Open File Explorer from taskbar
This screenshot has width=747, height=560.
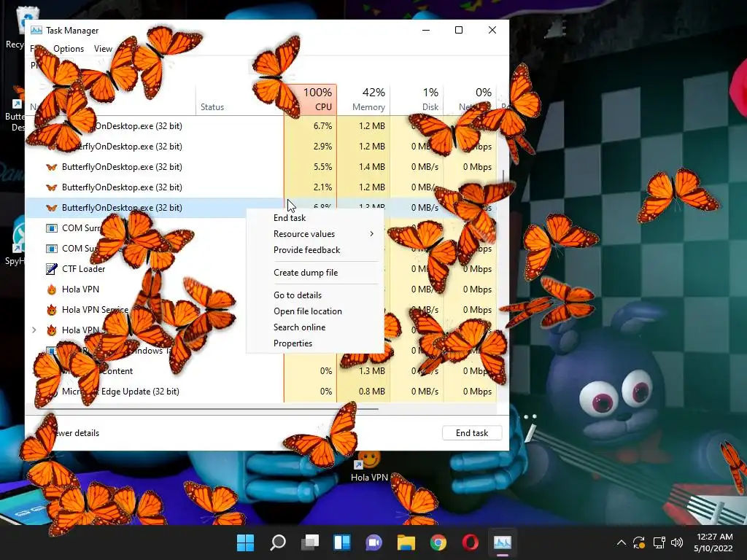406,542
